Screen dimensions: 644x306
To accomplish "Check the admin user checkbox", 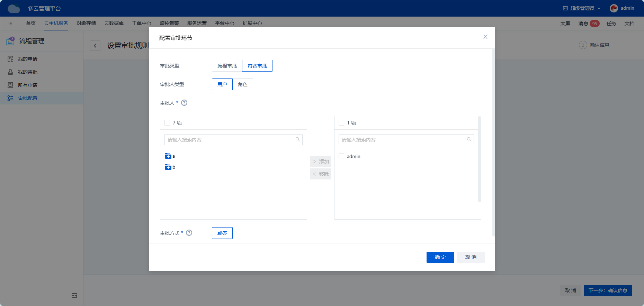I will pyautogui.click(x=341, y=156).
